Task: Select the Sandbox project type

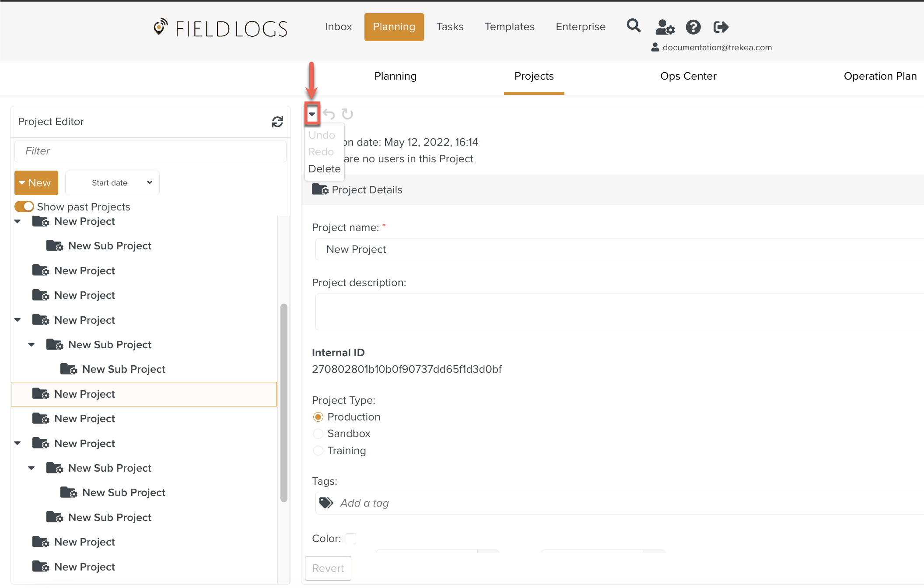Action: 318,434
